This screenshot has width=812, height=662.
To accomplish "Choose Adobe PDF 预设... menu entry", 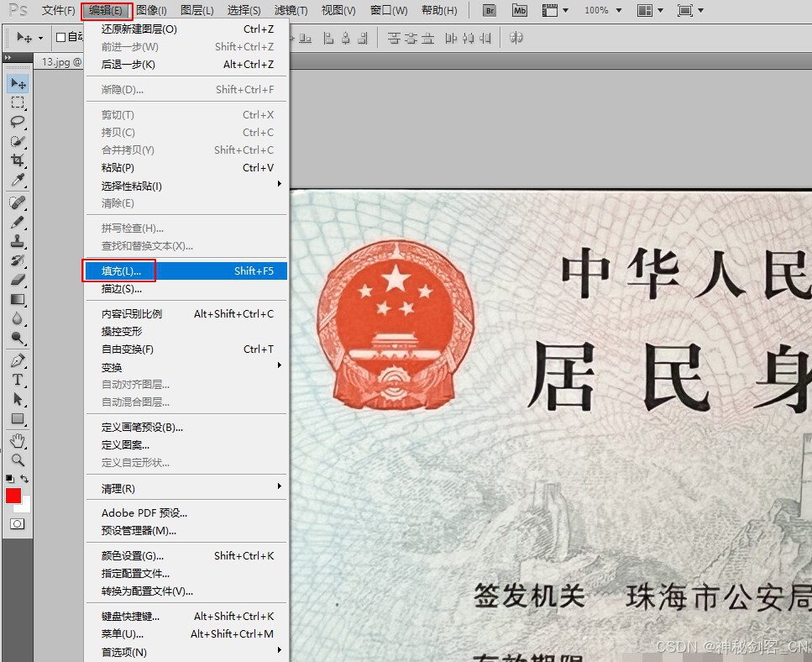I will (186, 512).
